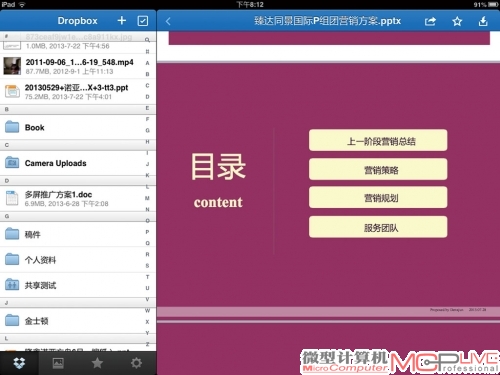Image resolution: width=500 pixels, height=375 pixels.
Task: Toggle the multi-select checkmark icon
Action: [x=143, y=21]
